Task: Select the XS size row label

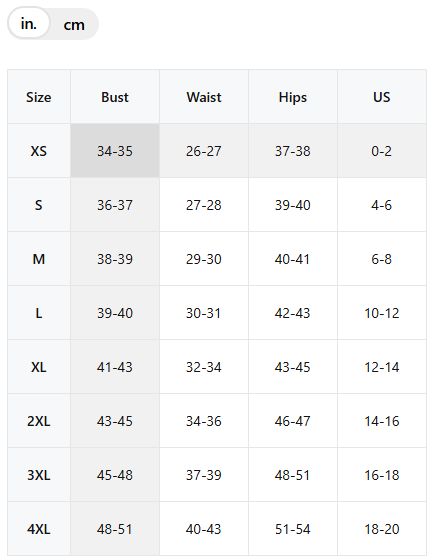Action: [39, 151]
